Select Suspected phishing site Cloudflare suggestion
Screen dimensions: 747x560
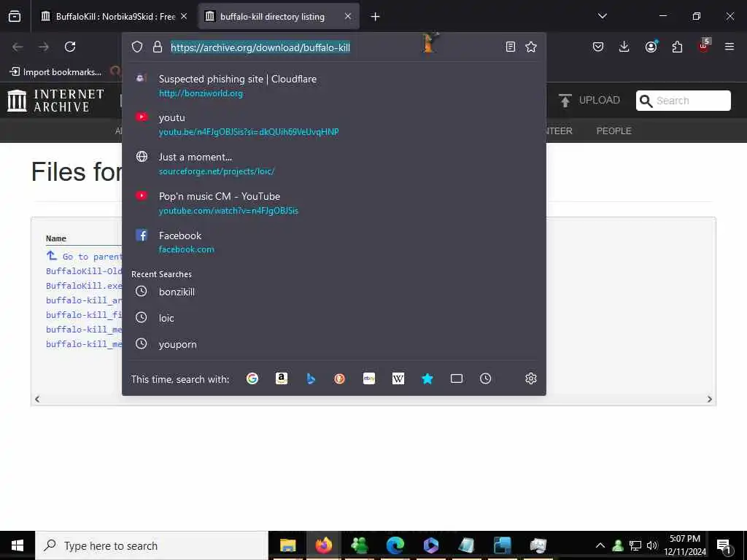point(333,86)
